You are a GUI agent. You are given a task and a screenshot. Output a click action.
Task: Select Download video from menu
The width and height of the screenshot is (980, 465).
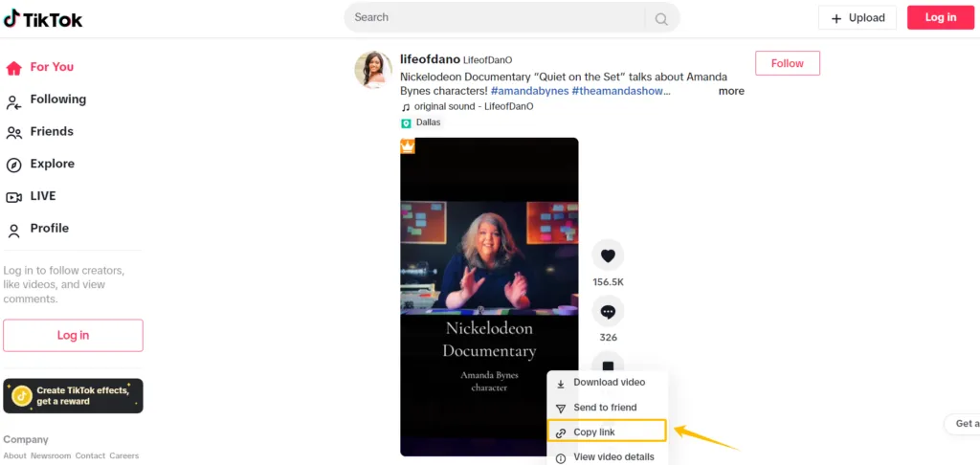608,383
